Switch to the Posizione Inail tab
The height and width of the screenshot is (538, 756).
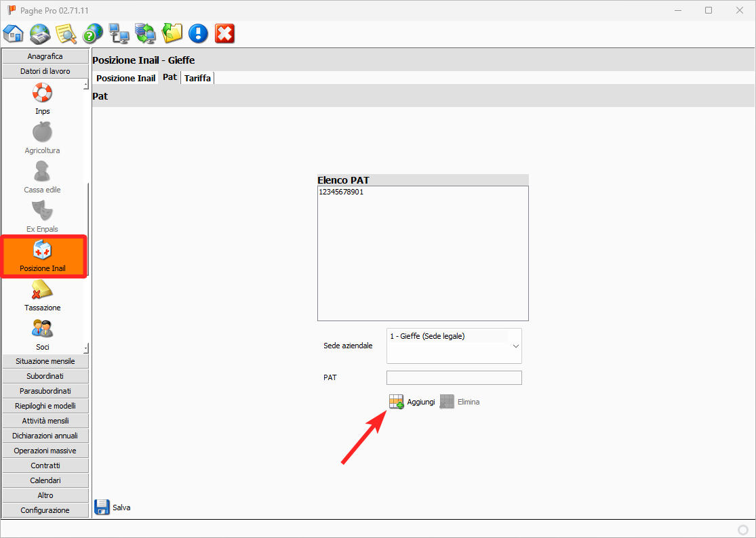pyautogui.click(x=125, y=78)
